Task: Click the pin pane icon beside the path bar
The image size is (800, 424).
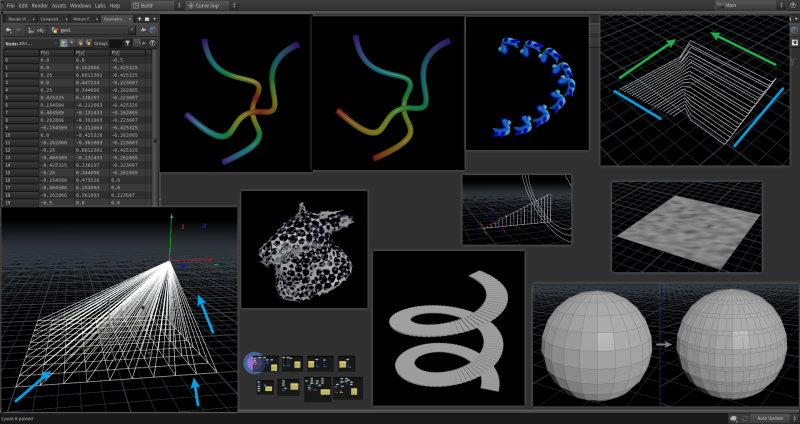Action: [x=143, y=30]
